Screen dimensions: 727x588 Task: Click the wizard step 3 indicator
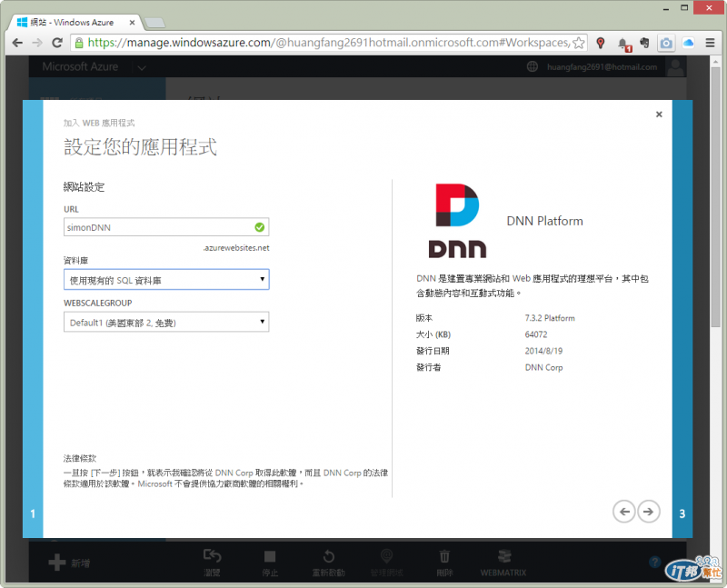pos(682,513)
